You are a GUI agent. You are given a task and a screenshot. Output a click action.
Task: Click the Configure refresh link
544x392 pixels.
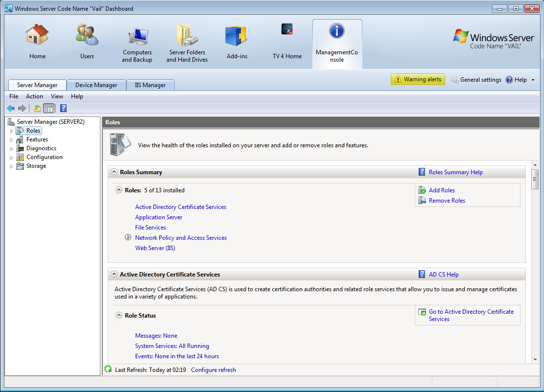pos(213,370)
